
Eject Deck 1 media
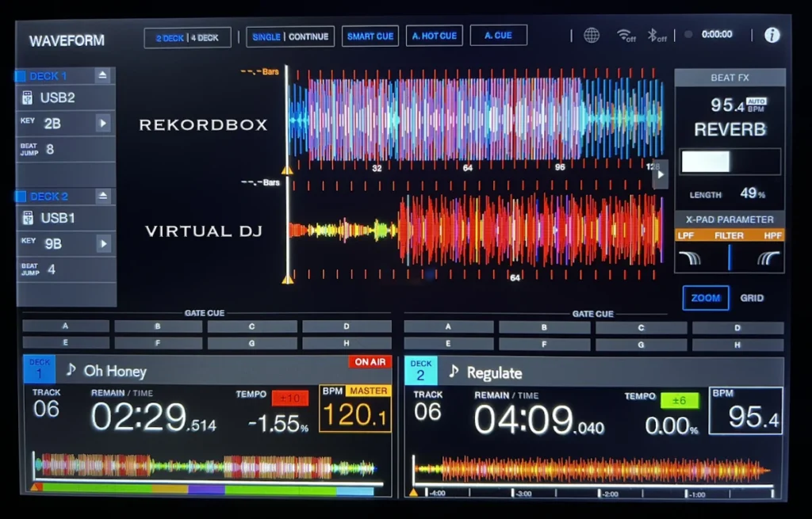(102, 75)
